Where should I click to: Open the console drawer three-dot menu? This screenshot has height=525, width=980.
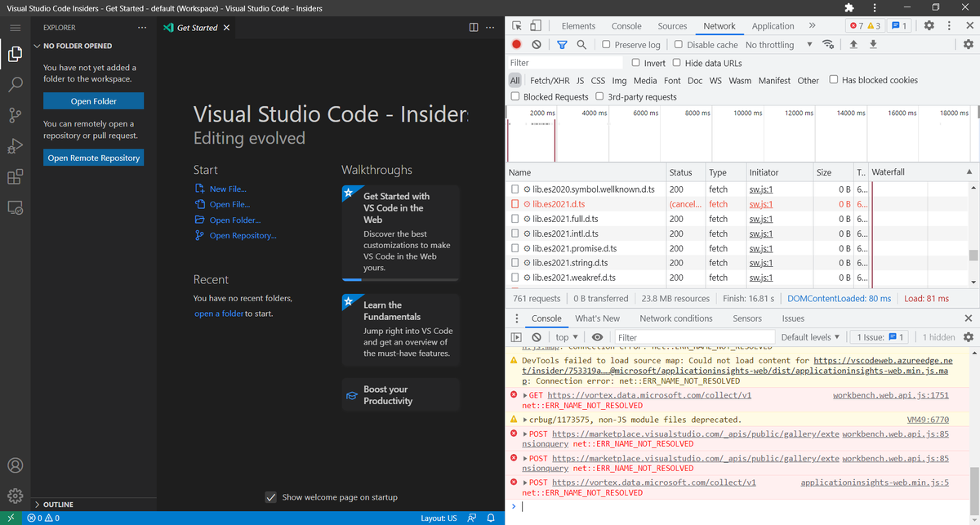[x=516, y=318]
